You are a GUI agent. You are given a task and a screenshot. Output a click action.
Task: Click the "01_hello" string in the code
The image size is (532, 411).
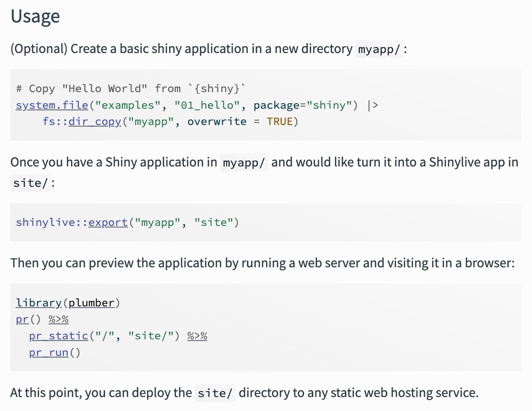[x=207, y=105]
